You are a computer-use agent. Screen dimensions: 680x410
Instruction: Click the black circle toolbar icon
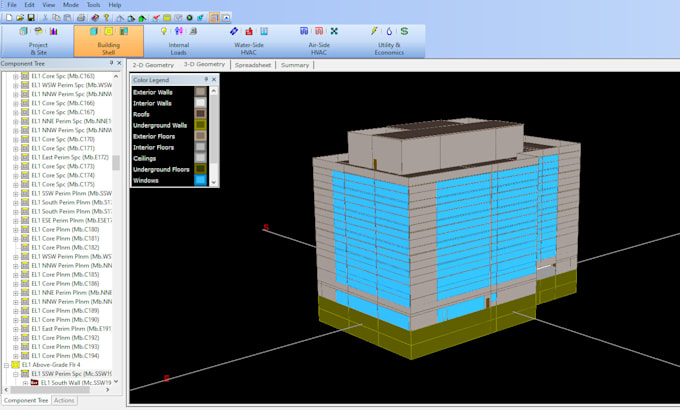[x=189, y=18]
